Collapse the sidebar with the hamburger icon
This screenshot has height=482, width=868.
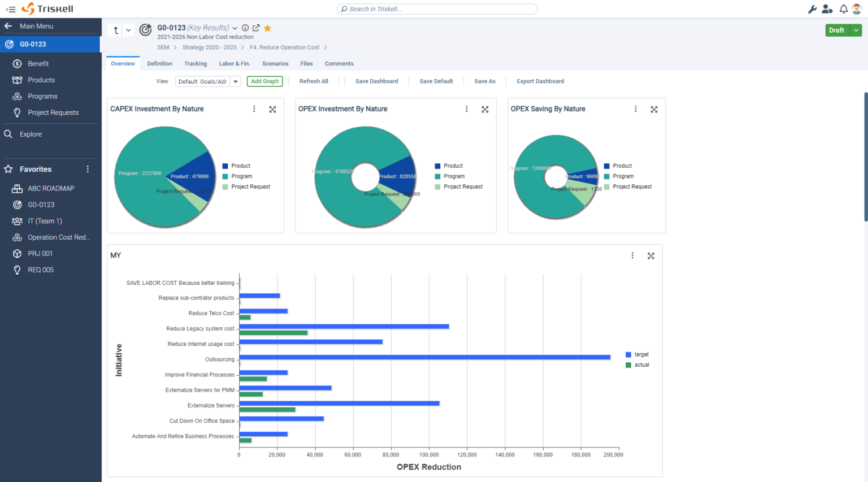(11, 9)
